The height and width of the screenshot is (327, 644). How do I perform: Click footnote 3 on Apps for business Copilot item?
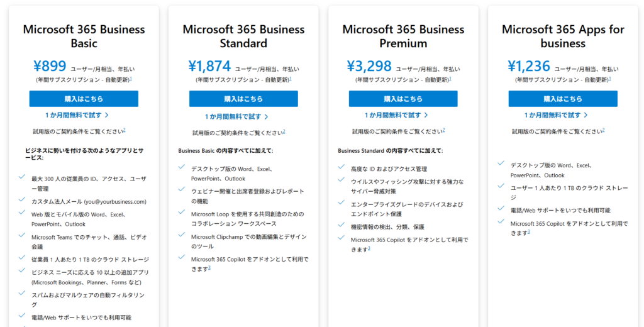coord(528,231)
